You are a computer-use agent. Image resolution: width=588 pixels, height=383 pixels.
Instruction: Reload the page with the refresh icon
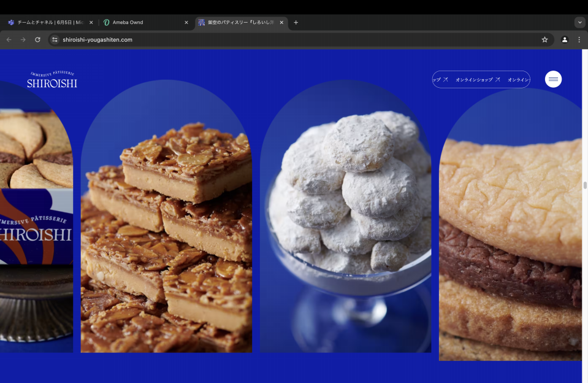(x=37, y=39)
